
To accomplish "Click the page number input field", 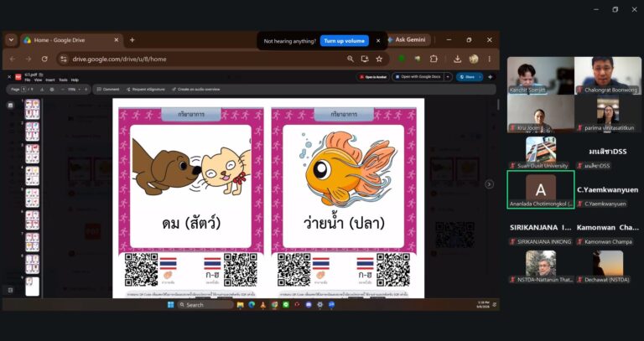I will (x=23, y=89).
